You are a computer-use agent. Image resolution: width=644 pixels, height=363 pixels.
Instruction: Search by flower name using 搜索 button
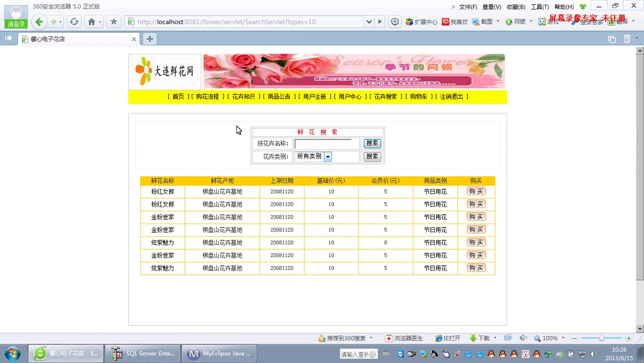(x=372, y=143)
